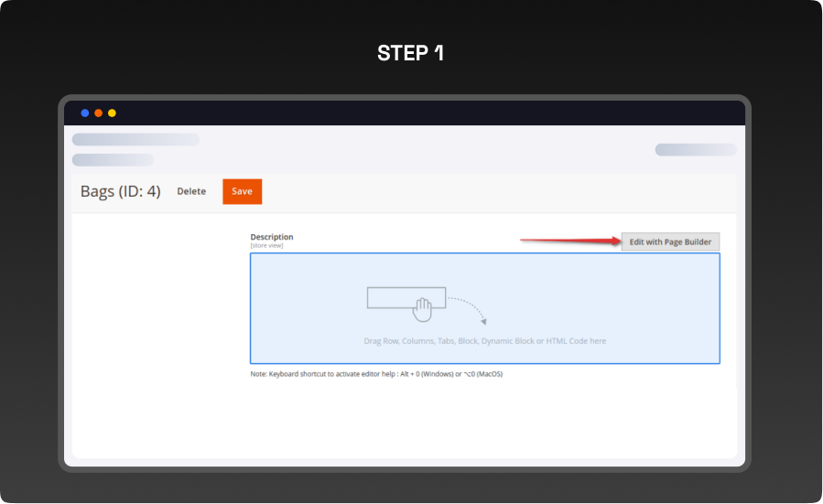
Task: Click the Bags (ID: 4) page title
Action: [121, 191]
